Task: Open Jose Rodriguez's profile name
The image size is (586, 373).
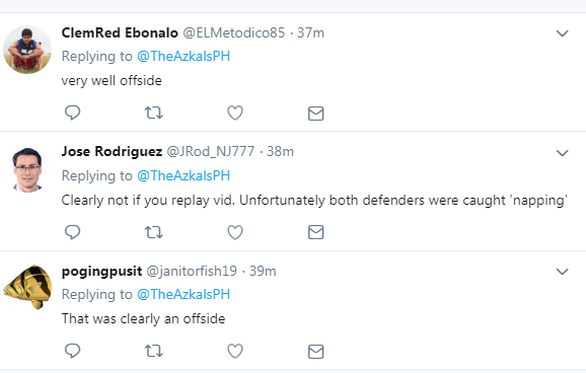Action: [112, 151]
